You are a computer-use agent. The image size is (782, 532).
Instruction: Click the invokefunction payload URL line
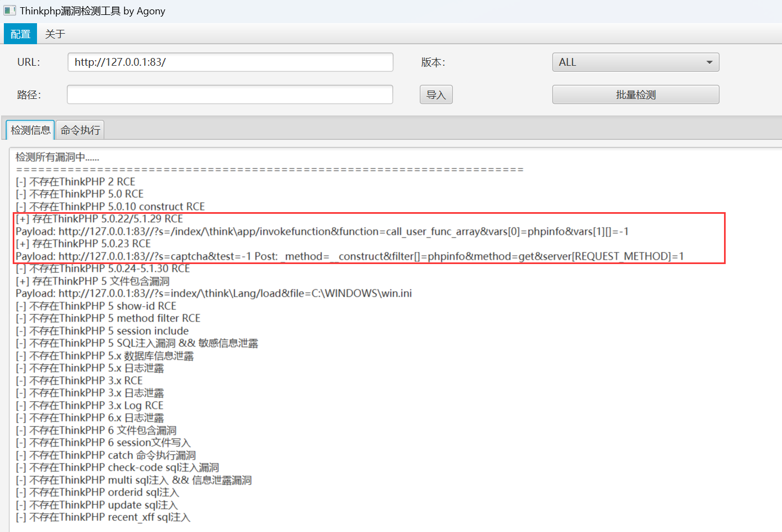(322, 231)
